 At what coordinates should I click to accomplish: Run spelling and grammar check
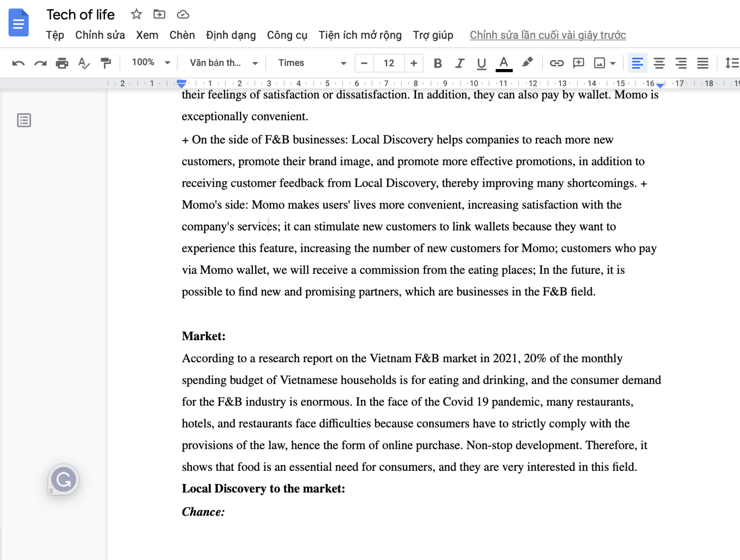pos(84,63)
